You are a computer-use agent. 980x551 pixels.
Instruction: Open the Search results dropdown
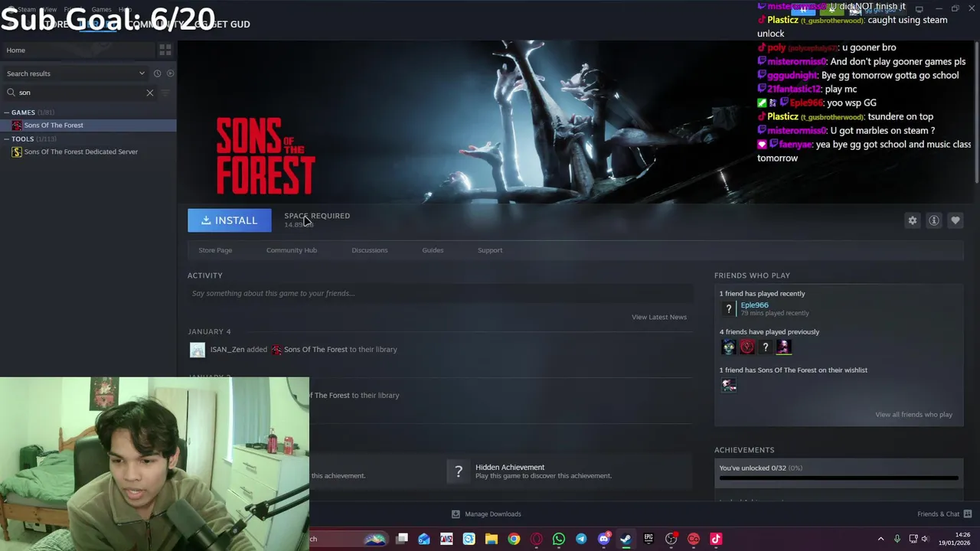point(75,73)
